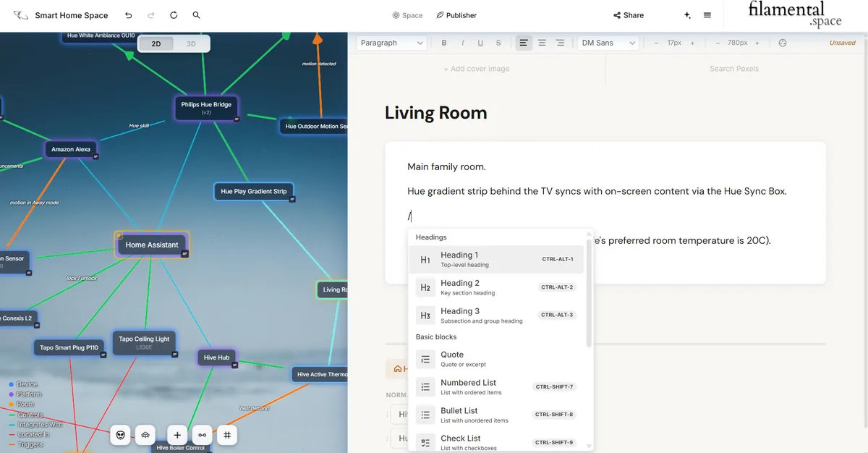The image size is (868, 453).
Task: Toggle Platform legend filter
Action: [x=25, y=394]
